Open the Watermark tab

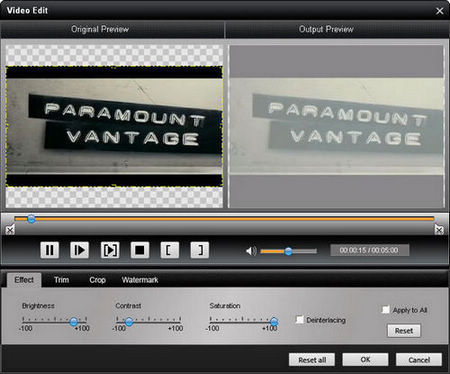140,280
